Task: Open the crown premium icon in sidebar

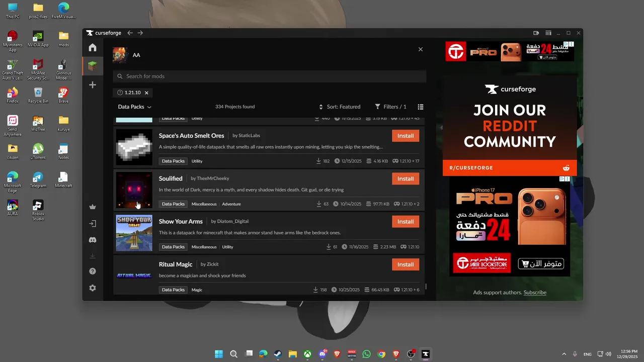Action: (93, 207)
